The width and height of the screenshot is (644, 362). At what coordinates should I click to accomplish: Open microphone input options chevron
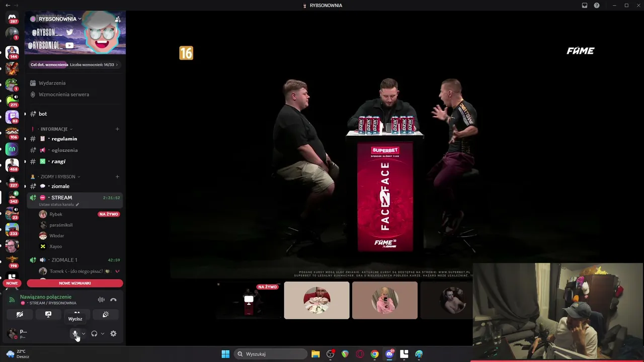(x=84, y=333)
